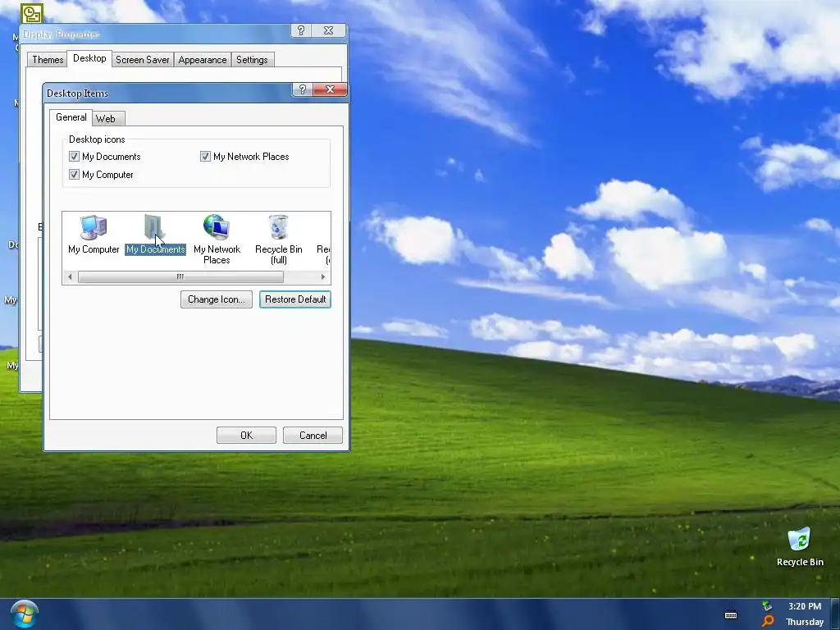This screenshot has width=840, height=630.
Task: Click the Change Icon... button
Action: (217, 299)
